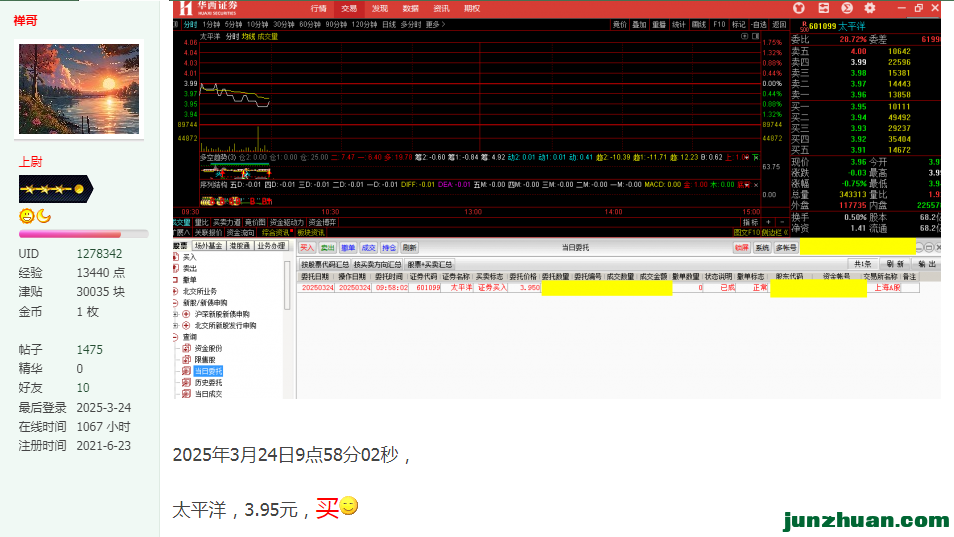Click the 资金股份 query icon
Image resolution: width=954 pixels, height=537 pixels.
click(187, 348)
